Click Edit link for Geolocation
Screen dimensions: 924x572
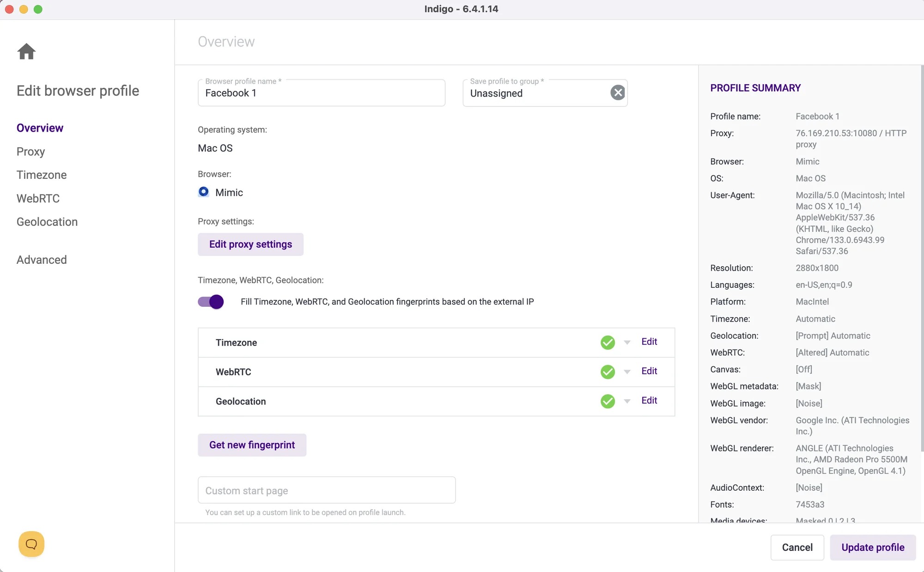click(649, 400)
